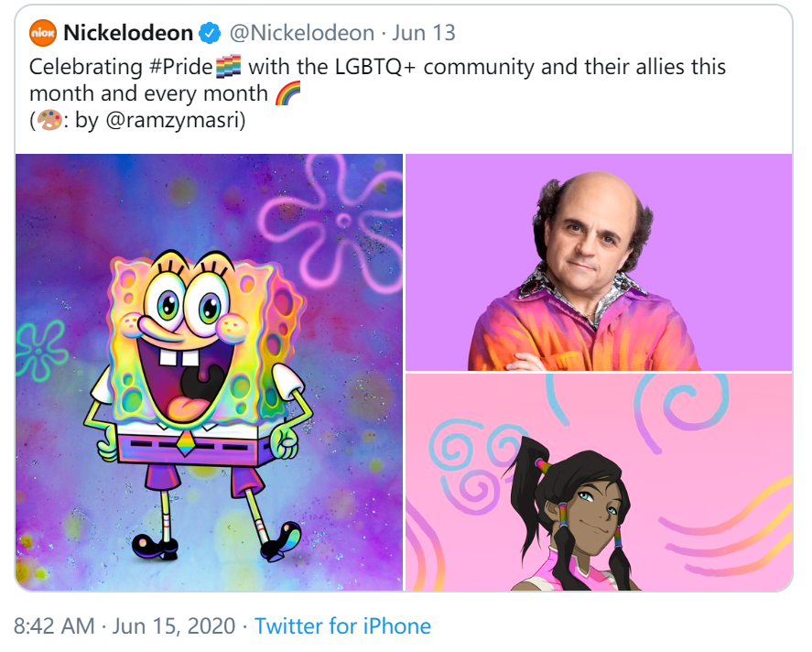812x652 pixels.
Task: Click the Jun 15, 2020 date text
Action: 174,626
